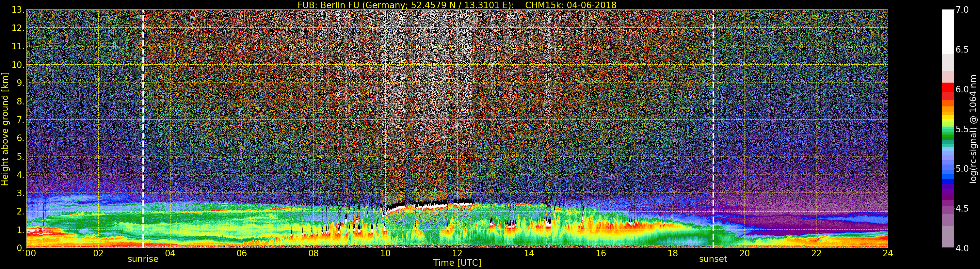Click the '5.5' colorbar tick label
980x269 pixels.
[x=962, y=129]
